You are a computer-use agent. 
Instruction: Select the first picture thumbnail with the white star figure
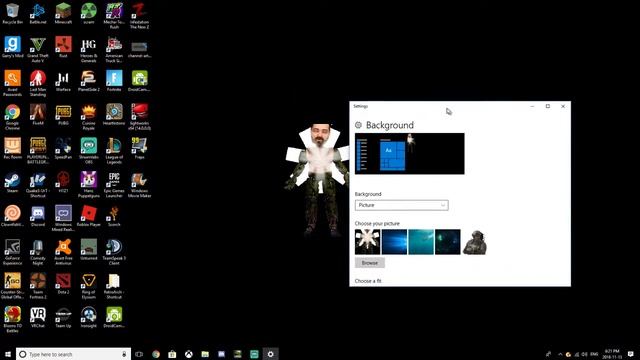point(367,242)
